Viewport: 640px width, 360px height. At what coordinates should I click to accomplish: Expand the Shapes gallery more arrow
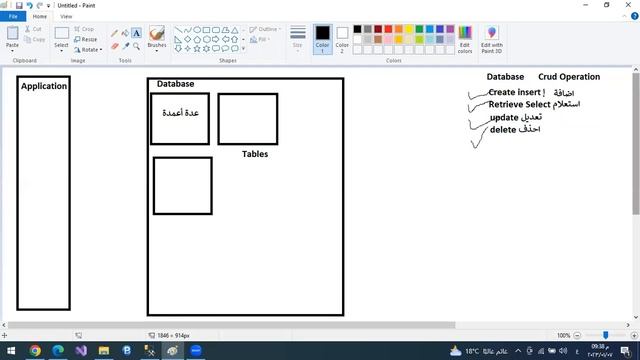pos(243,49)
